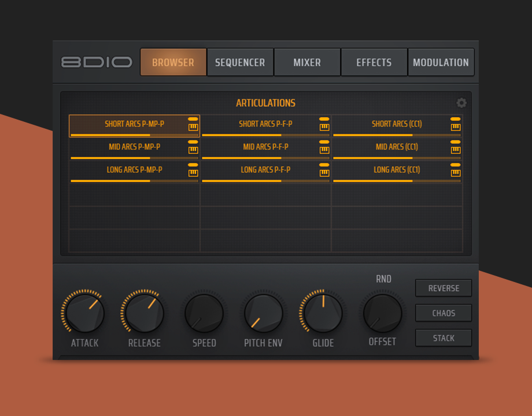Toggle load pill on Long Arcs P-MP-P
The width and height of the screenshot is (532, 416).
[193, 165]
